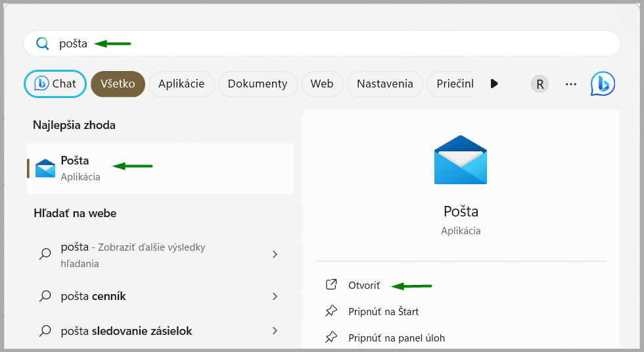This screenshot has height=352, width=644.
Task: Click the search magnifier icon in search box
Action: 42,44
